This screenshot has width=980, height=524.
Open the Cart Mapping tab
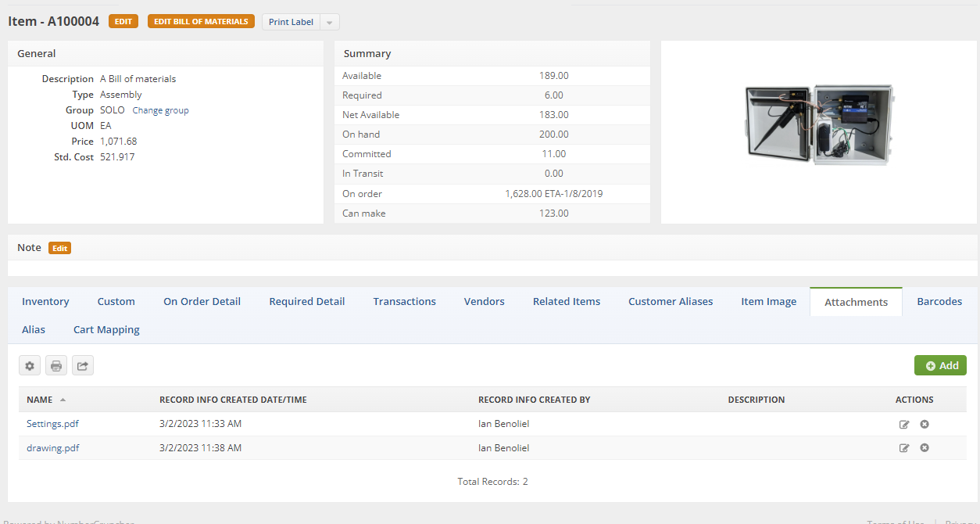106,329
